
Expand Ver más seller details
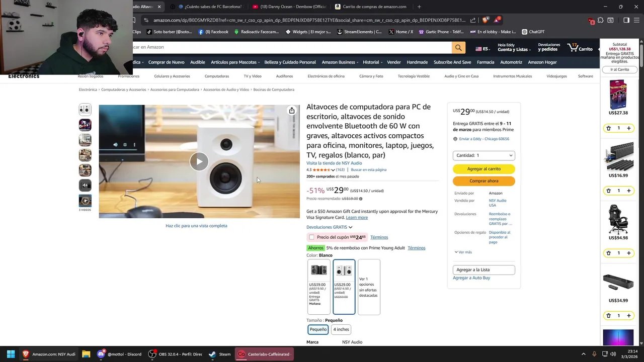(463, 252)
